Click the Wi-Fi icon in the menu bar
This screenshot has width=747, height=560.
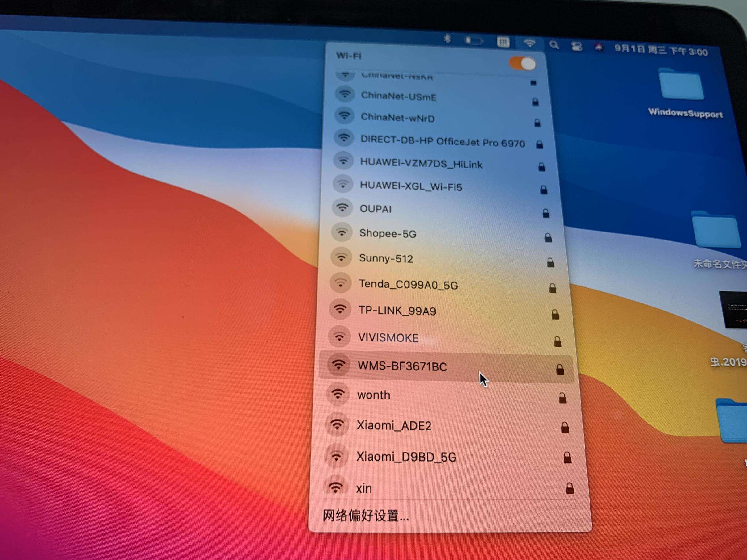tap(529, 43)
